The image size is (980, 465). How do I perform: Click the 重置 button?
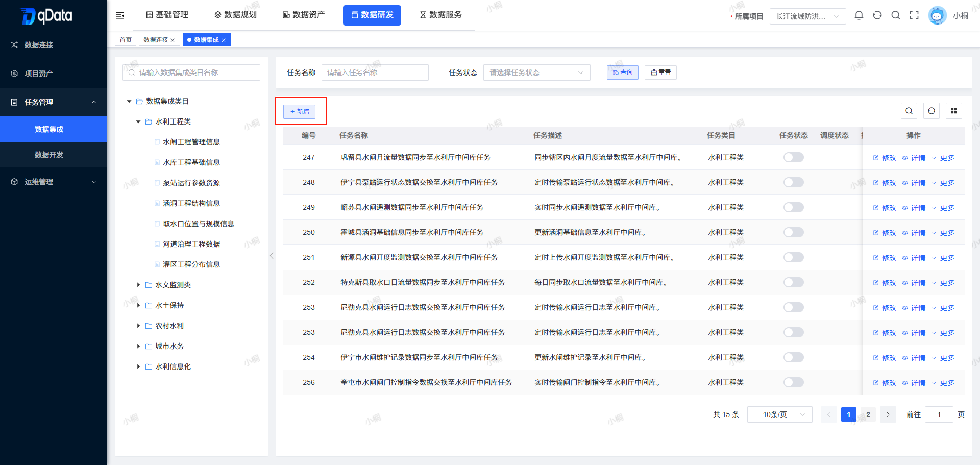[x=660, y=72]
